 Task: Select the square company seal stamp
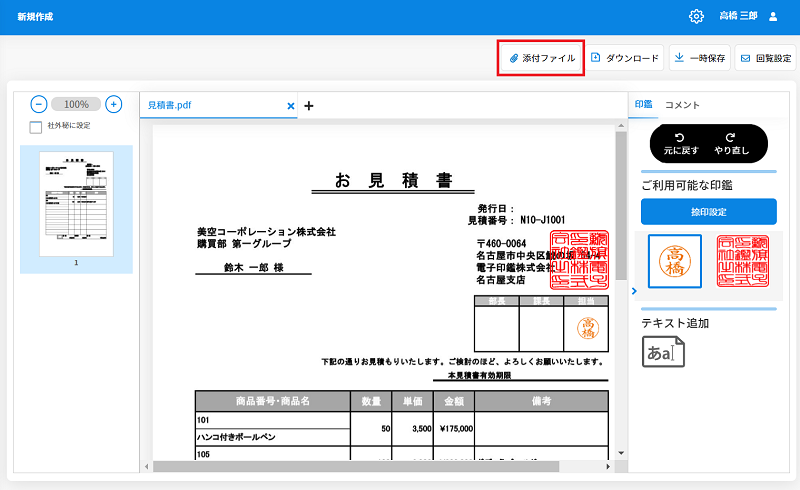pyautogui.click(x=742, y=261)
